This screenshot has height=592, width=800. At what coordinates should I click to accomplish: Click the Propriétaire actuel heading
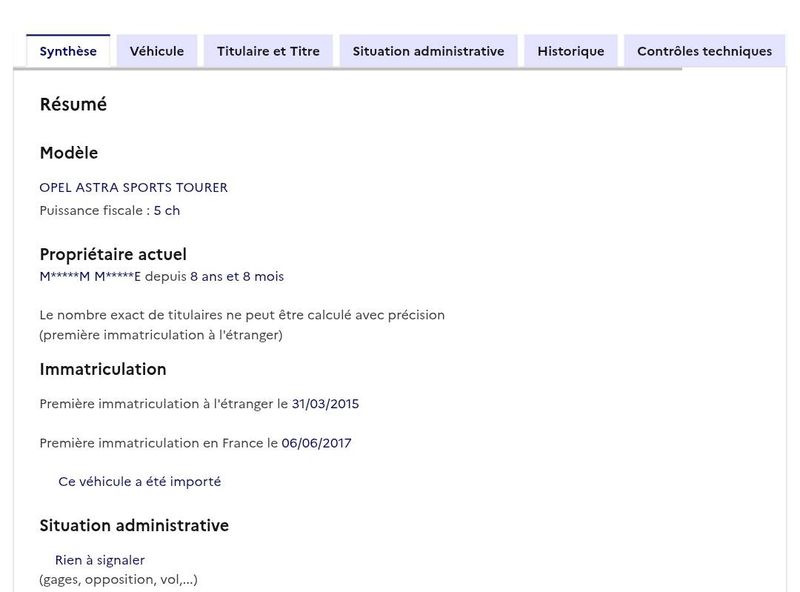click(x=113, y=255)
